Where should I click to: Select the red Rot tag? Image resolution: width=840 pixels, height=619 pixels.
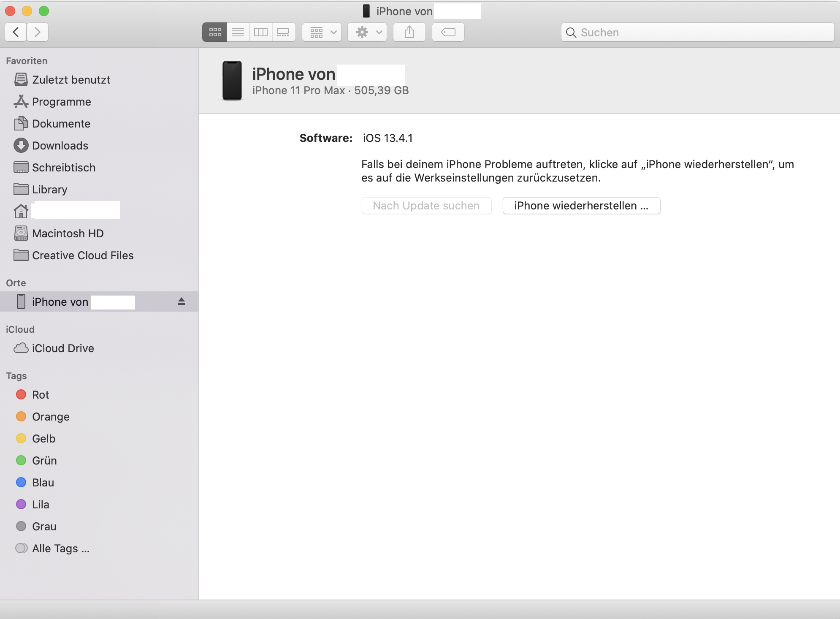41,395
